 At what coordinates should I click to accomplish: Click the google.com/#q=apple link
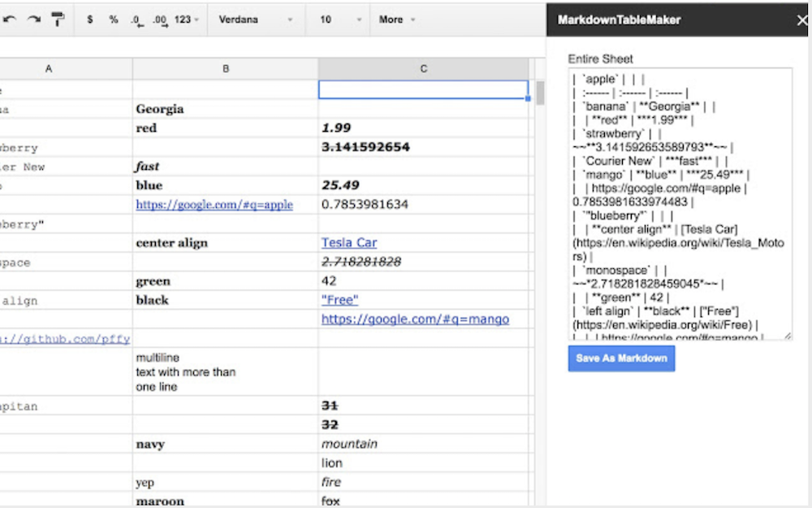(214, 205)
